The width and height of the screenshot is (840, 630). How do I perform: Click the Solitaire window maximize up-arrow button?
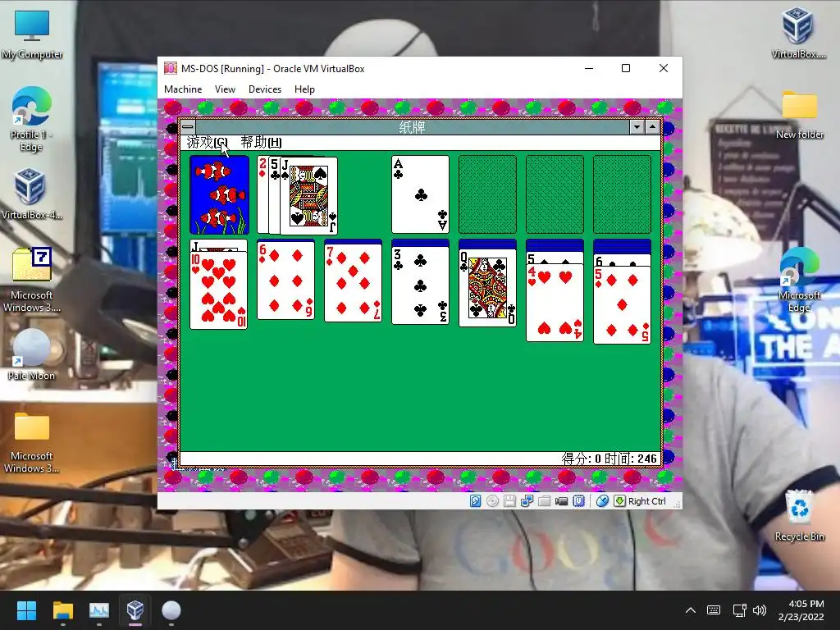coord(652,127)
